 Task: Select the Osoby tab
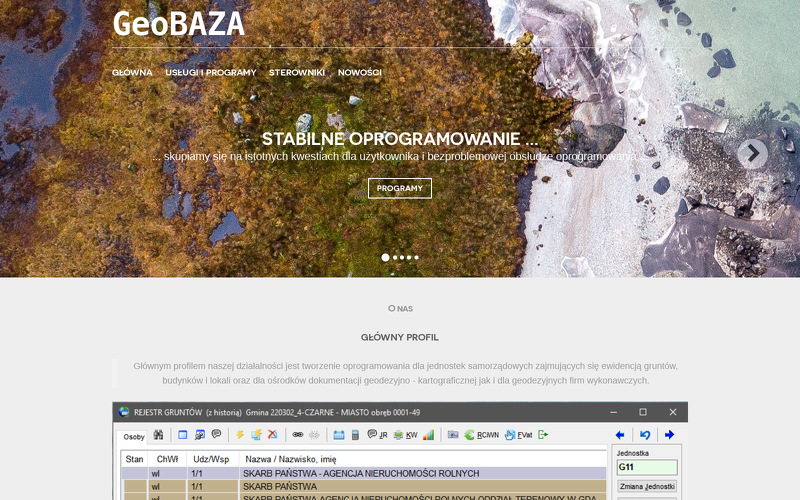click(134, 437)
